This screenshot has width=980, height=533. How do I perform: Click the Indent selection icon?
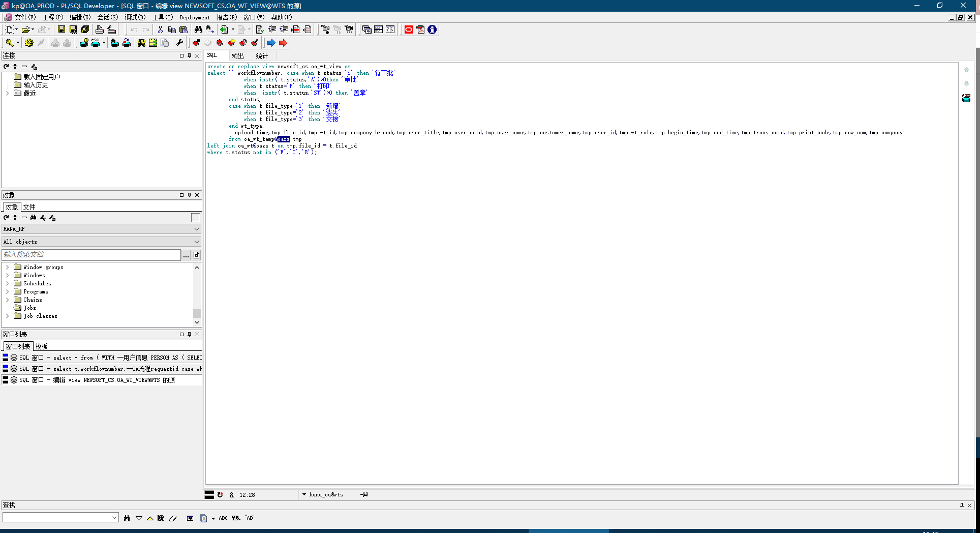[272, 29]
